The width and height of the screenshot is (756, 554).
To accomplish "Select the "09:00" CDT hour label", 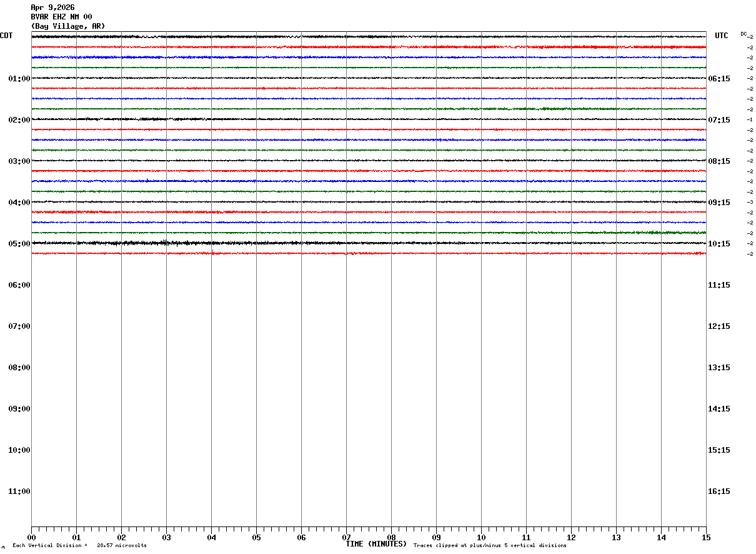I will pyautogui.click(x=19, y=409).
